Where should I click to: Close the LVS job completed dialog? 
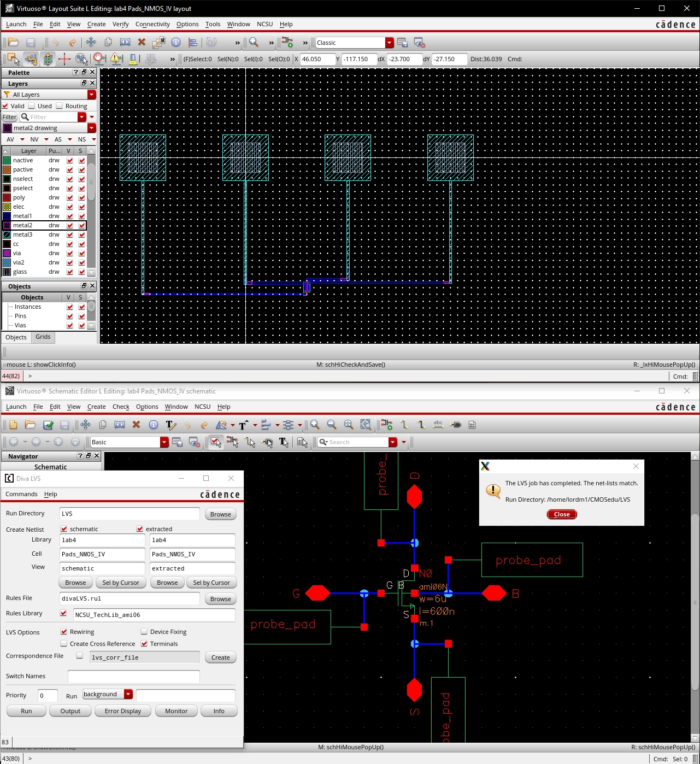click(562, 514)
